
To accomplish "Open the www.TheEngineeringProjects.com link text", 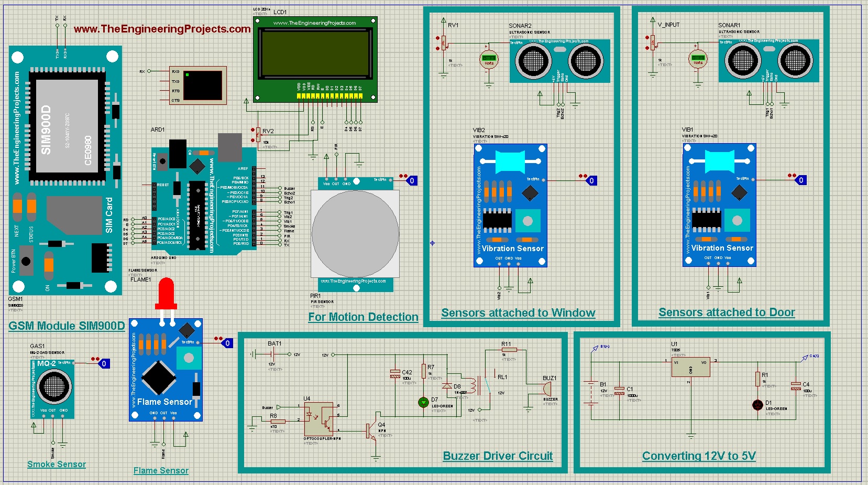I will pyautogui.click(x=163, y=29).
